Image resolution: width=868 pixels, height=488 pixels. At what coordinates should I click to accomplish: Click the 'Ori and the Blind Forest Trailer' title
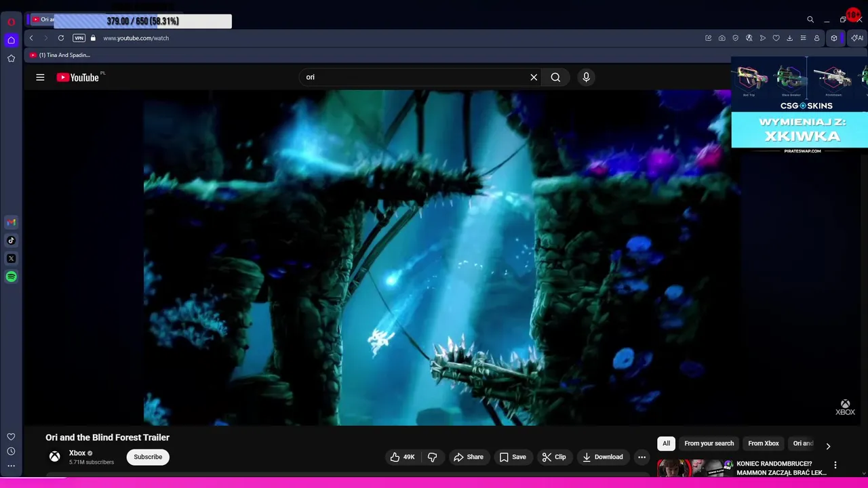[x=107, y=438]
